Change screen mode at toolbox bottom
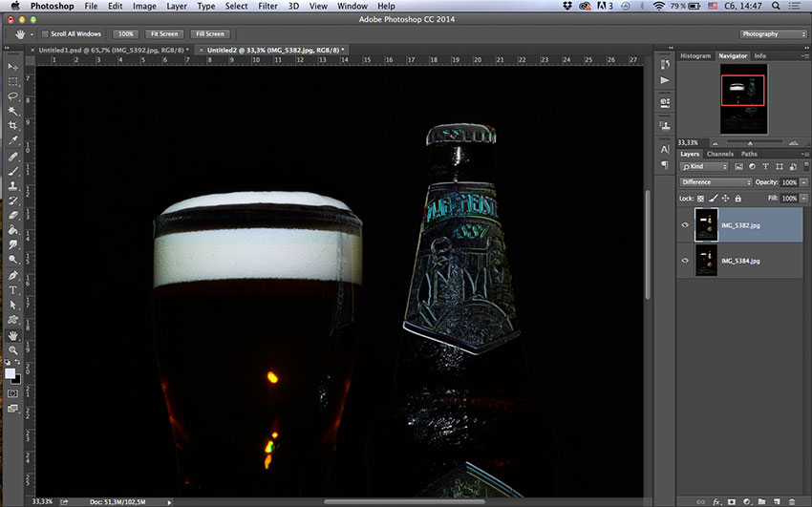Image resolution: width=812 pixels, height=507 pixels. (x=13, y=409)
